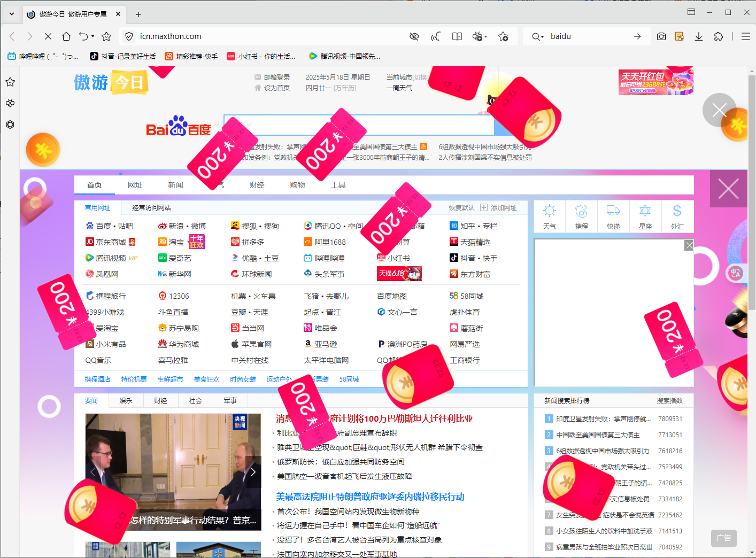Open the extensions puzzle icon
Screen dimensions: 756x558
point(719,36)
